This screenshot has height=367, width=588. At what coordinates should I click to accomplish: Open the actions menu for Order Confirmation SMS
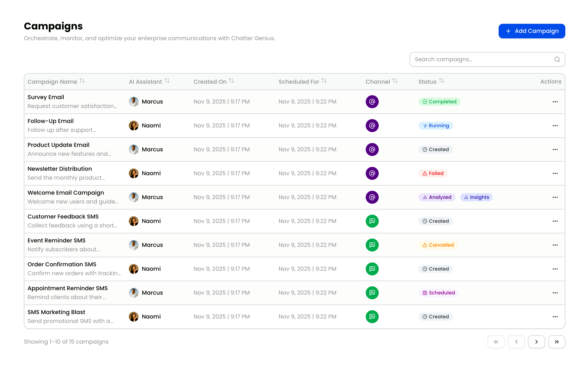tap(555, 269)
